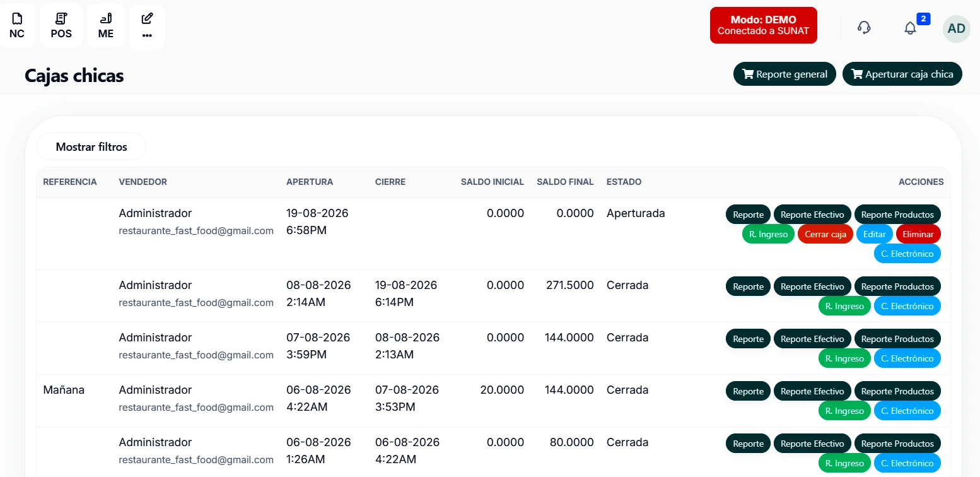Click the red Eliminar button

coord(918,234)
